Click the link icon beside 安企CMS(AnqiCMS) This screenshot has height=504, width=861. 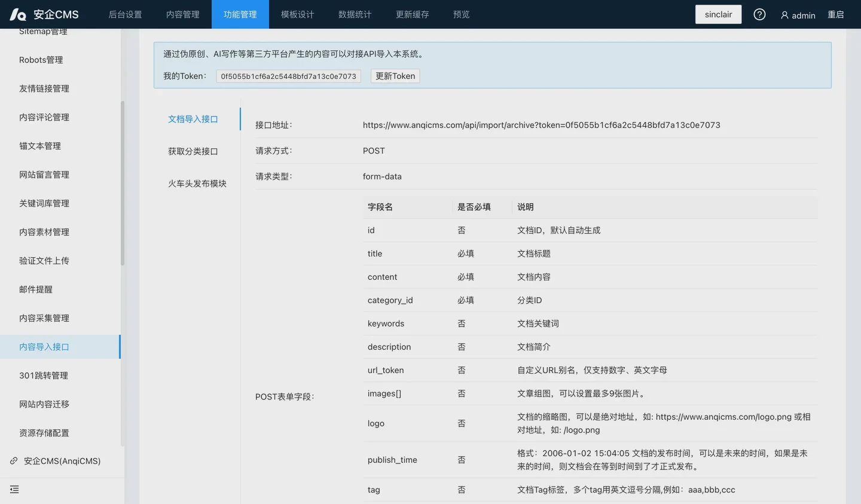click(x=14, y=461)
